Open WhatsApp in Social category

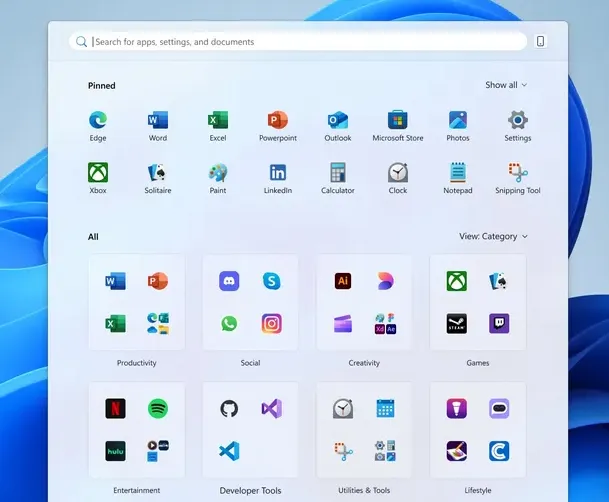(229, 323)
